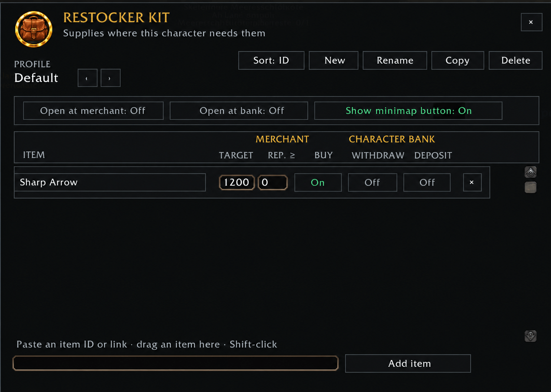Copy the current profile
551x392 pixels.
pos(458,60)
